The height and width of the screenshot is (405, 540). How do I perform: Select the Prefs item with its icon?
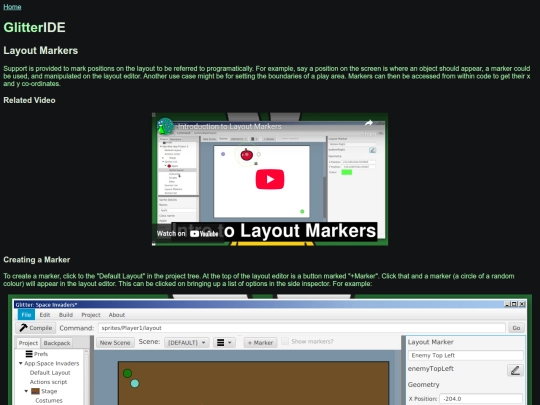pyautogui.click(x=37, y=354)
